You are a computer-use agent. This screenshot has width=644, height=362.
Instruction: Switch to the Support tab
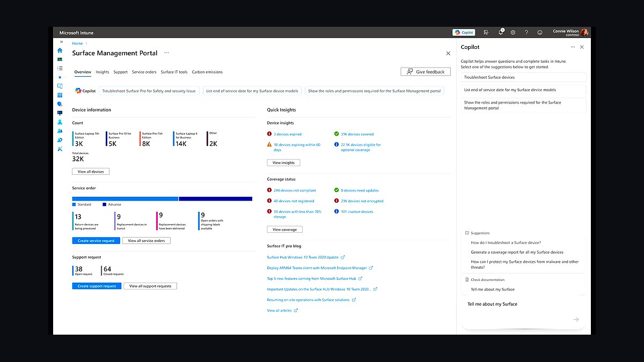pos(120,72)
